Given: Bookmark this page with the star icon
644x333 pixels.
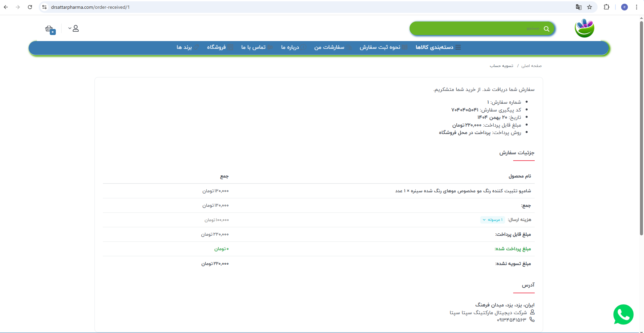Looking at the screenshot, I should 590,7.
